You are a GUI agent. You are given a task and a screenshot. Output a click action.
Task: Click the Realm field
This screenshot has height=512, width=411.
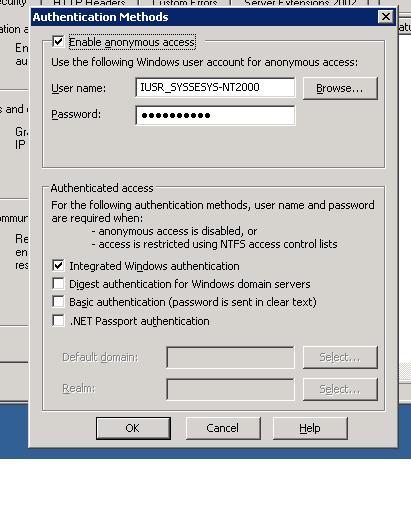click(230, 389)
